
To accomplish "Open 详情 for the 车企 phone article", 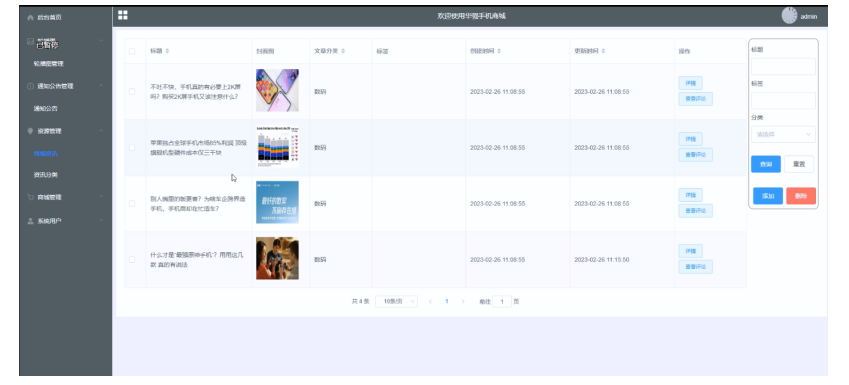I will 690,195.
